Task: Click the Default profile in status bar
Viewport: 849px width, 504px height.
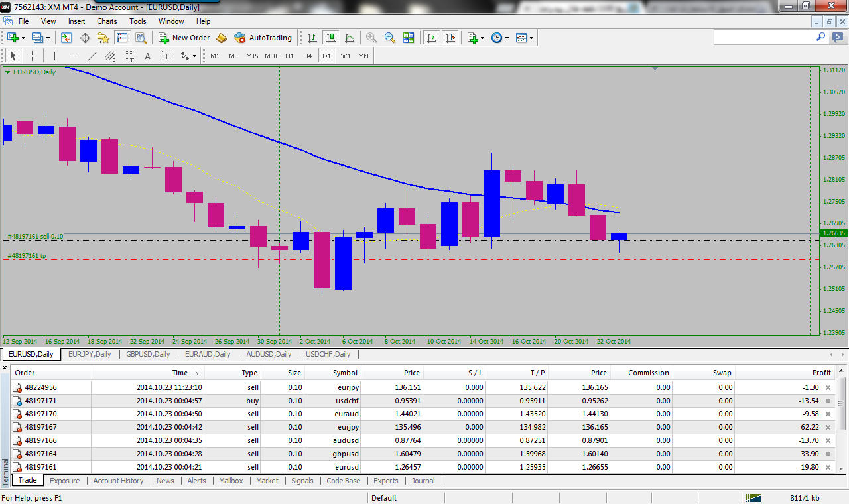Action: tap(384, 498)
